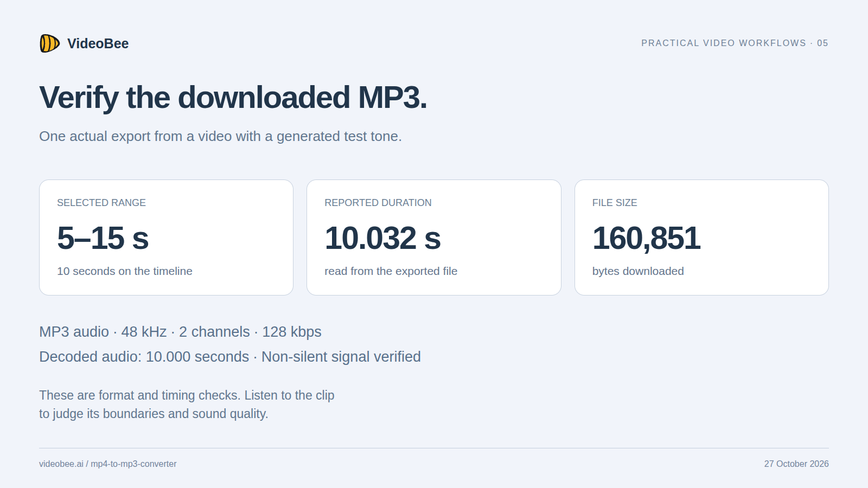
Task: Select the "10.032 s" duration value
Action: point(382,238)
